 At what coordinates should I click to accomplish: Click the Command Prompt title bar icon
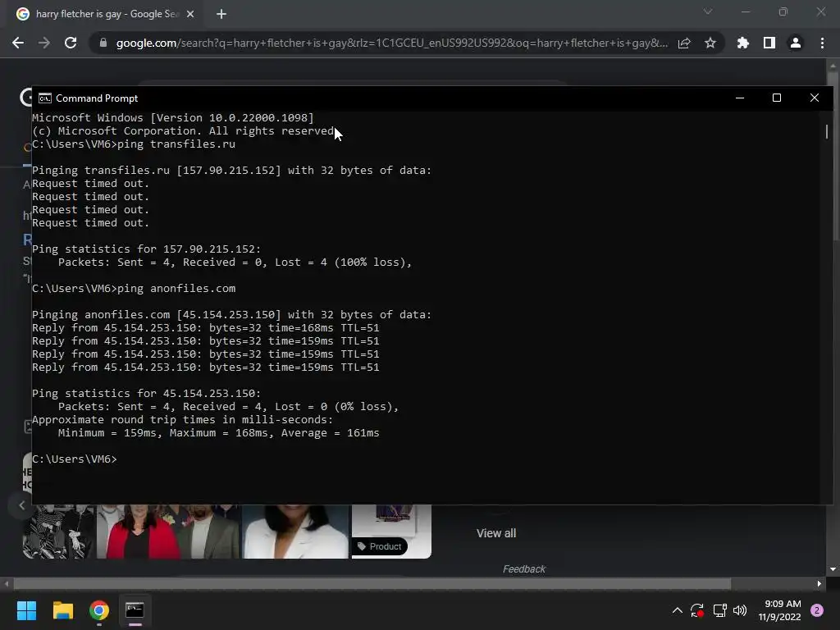click(x=45, y=98)
